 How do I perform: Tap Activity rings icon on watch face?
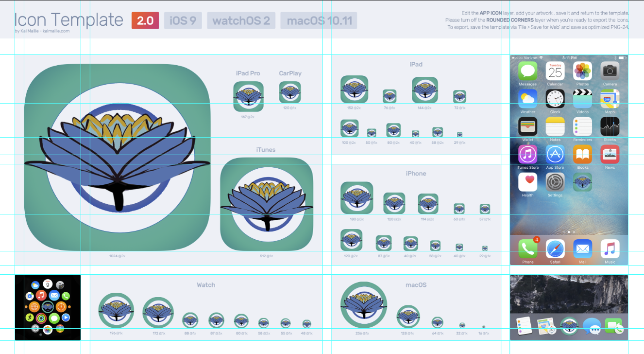[41, 318]
